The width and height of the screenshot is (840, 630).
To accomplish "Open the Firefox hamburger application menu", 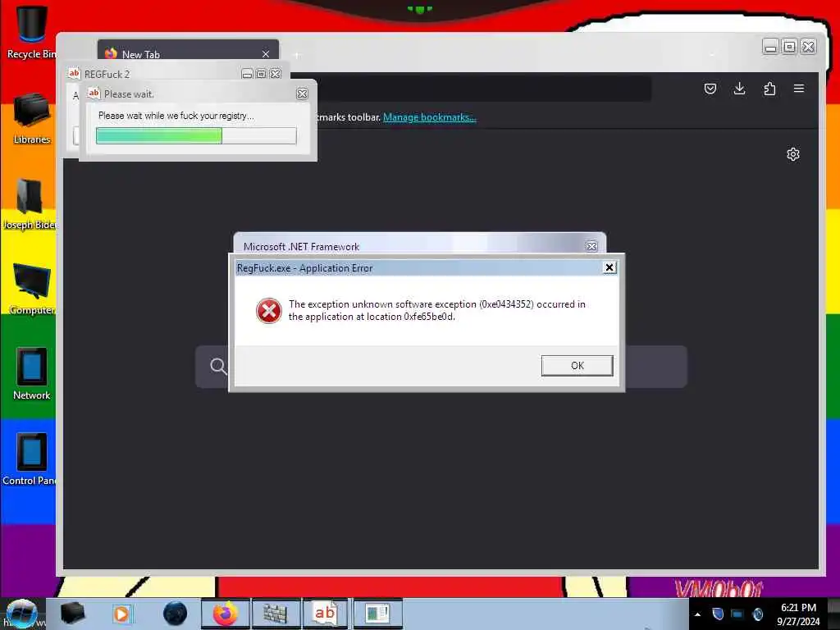I will (x=799, y=89).
